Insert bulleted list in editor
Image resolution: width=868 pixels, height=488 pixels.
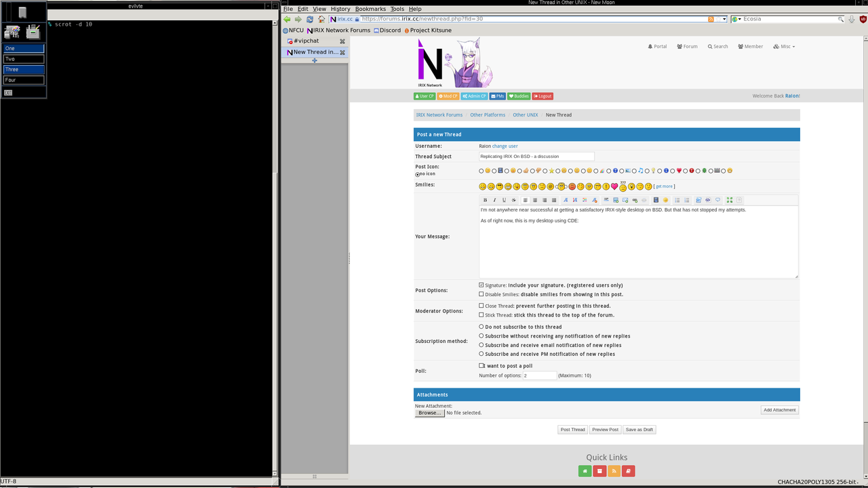pos(677,200)
